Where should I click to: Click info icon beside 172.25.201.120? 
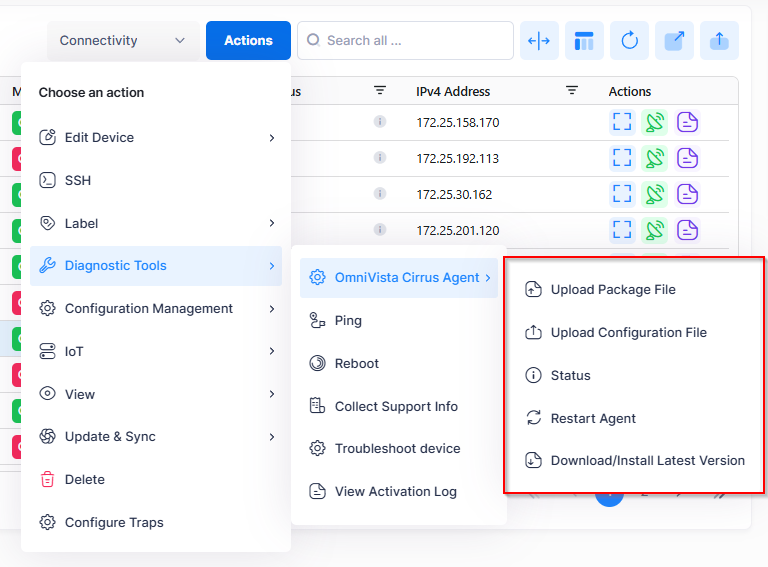click(x=380, y=230)
